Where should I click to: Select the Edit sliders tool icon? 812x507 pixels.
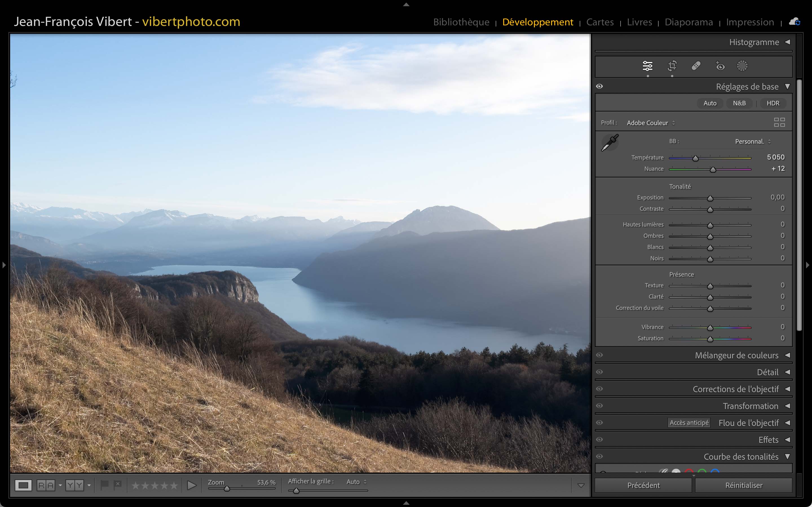[647, 66]
